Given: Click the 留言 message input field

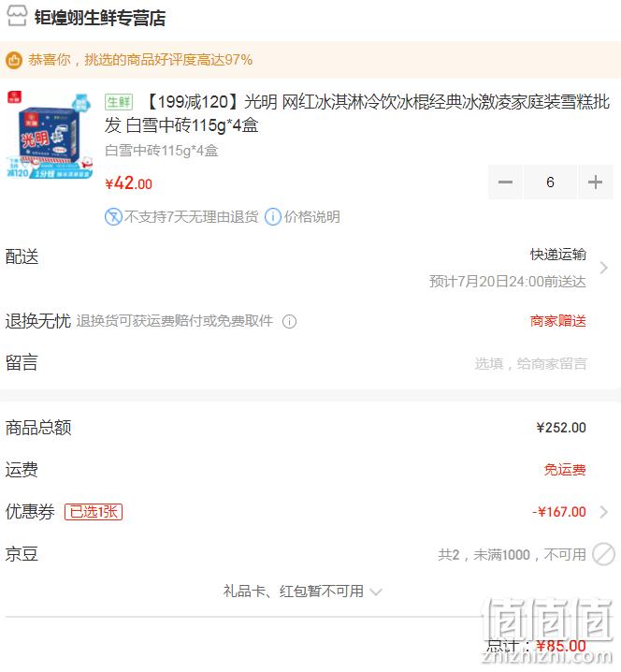Looking at the screenshot, I should 530,363.
